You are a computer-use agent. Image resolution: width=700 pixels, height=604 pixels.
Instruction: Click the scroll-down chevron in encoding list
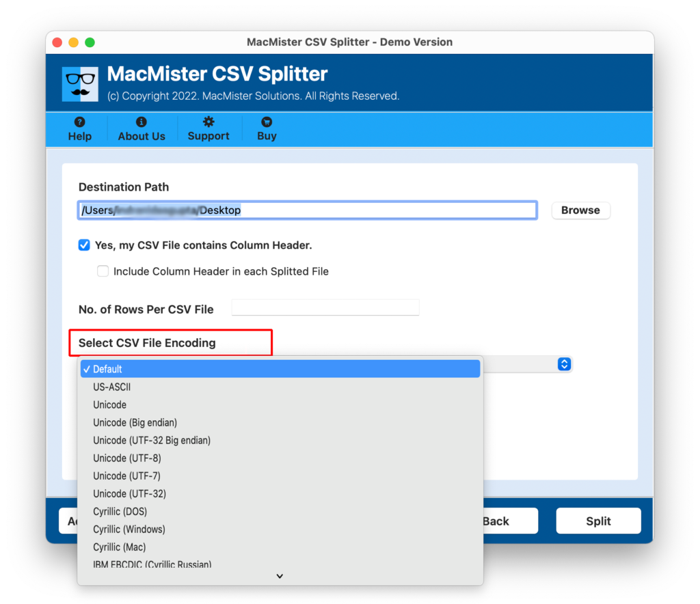pos(280,576)
